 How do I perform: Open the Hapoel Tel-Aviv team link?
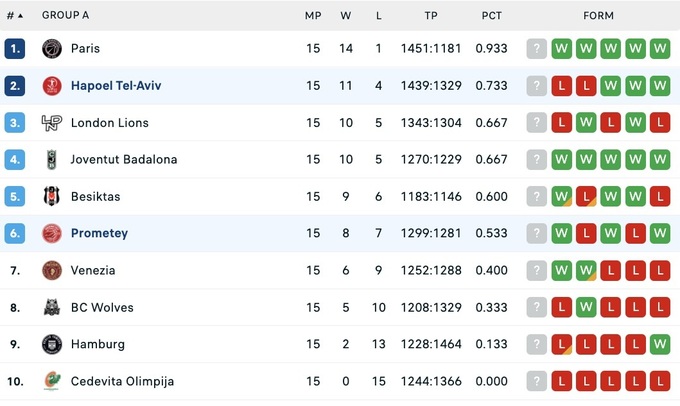coord(116,86)
